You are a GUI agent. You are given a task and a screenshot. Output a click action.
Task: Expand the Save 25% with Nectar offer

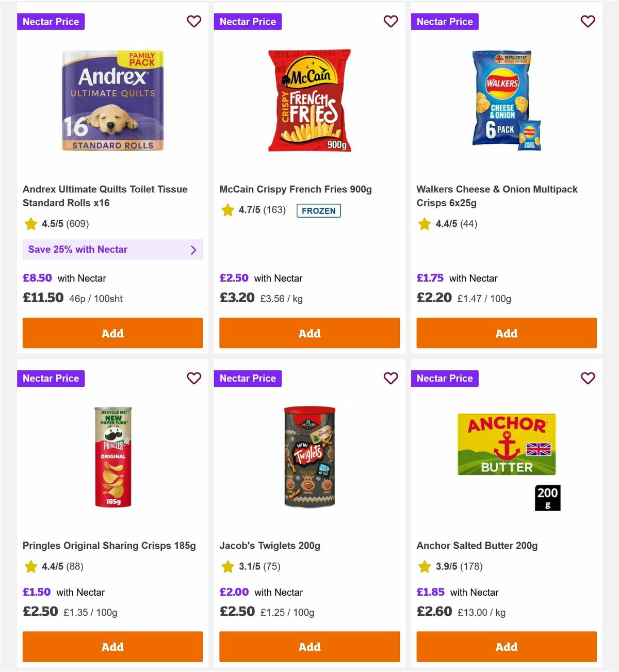[x=112, y=249]
